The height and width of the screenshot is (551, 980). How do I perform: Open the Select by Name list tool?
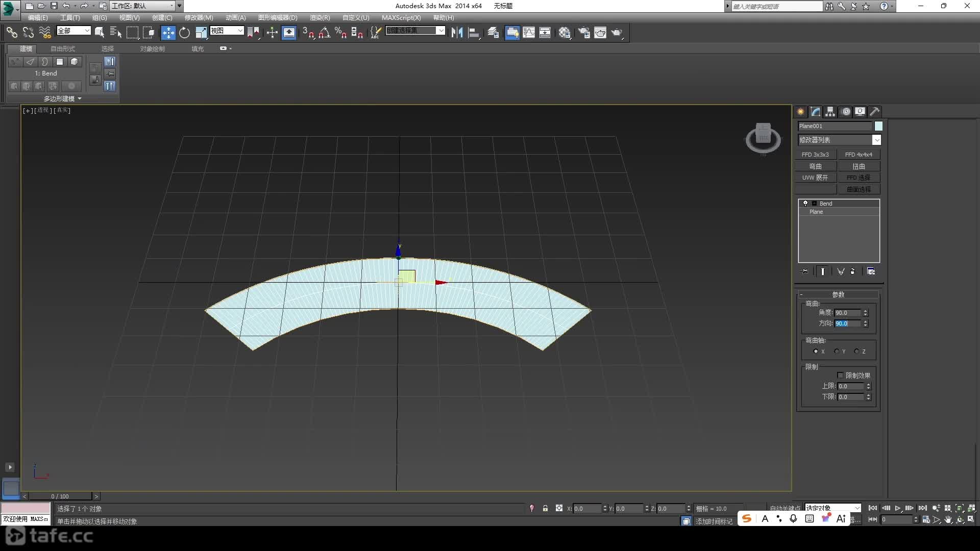click(116, 33)
